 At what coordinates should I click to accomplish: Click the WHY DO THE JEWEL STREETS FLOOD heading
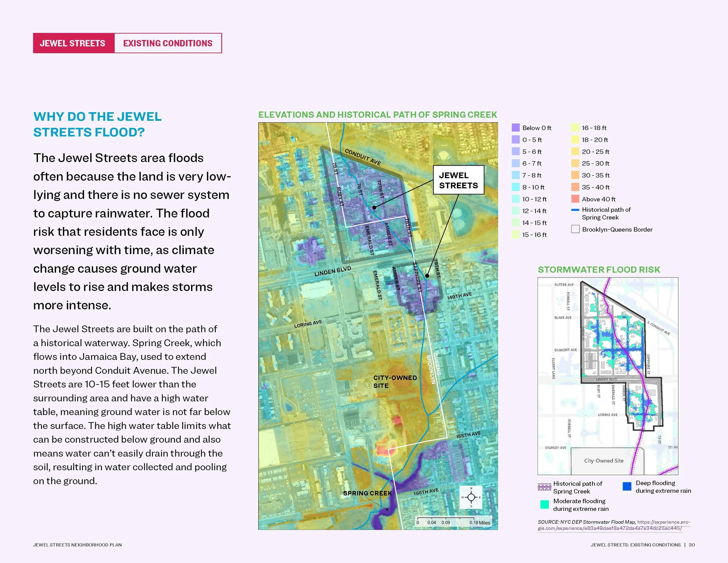(97, 124)
